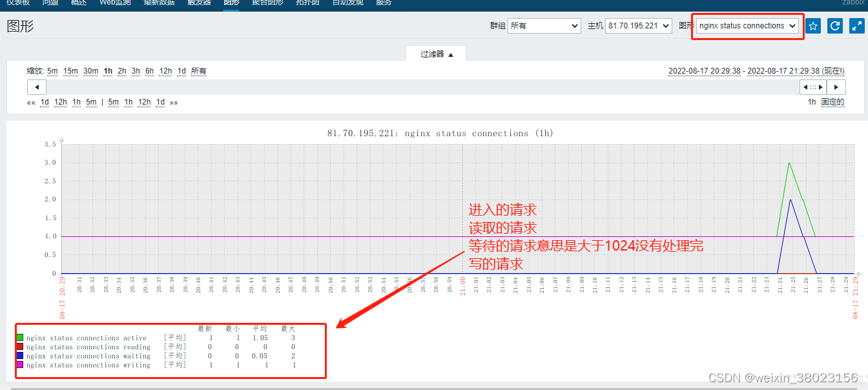The width and height of the screenshot is (868, 390).
Task: Click the favorite star icon near graph dropdown
Action: tap(813, 26)
